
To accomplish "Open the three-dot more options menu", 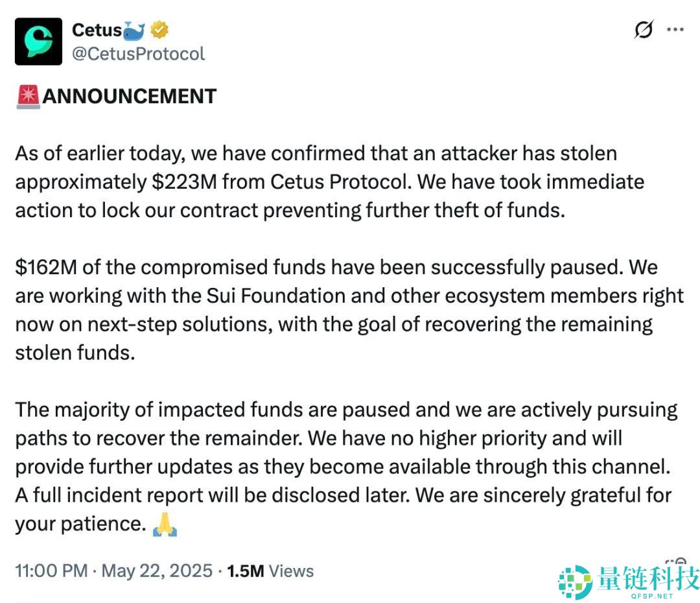I will pos(675,30).
